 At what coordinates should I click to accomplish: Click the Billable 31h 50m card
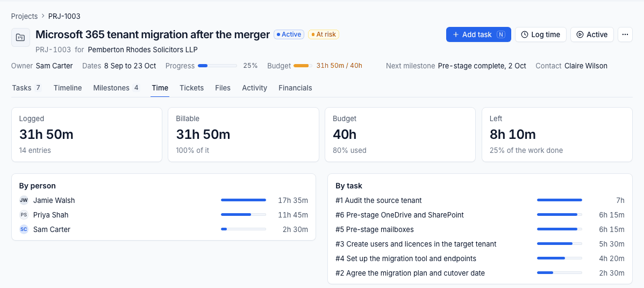(x=244, y=135)
